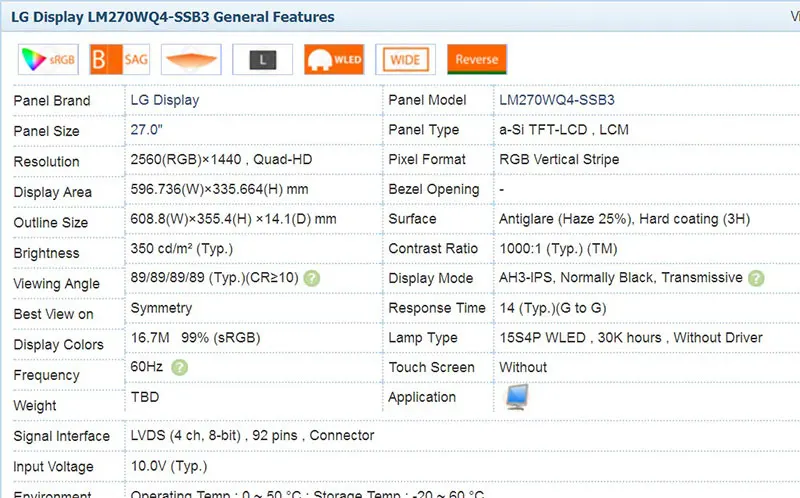The width and height of the screenshot is (800, 498).
Task: Click the Contrast Ratio label
Action: [x=433, y=249]
